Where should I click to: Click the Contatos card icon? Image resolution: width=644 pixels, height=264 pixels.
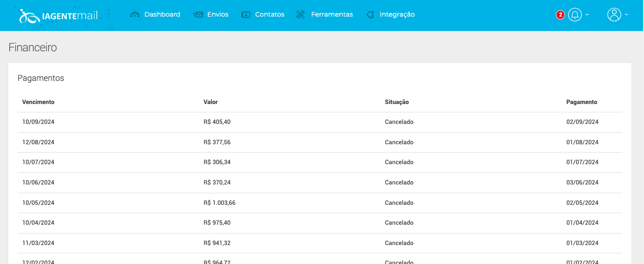tap(246, 15)
